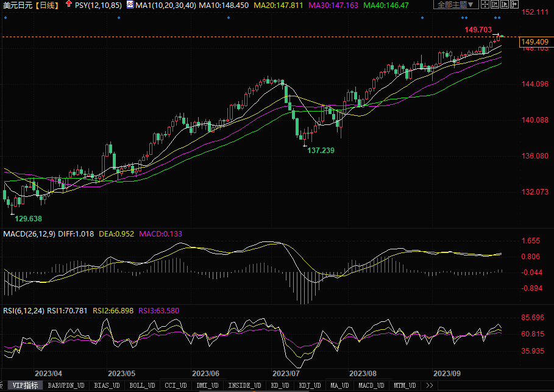554x392 pixels.
Task: Click the 2023/05 date axis label
Action: pos(121,374)
